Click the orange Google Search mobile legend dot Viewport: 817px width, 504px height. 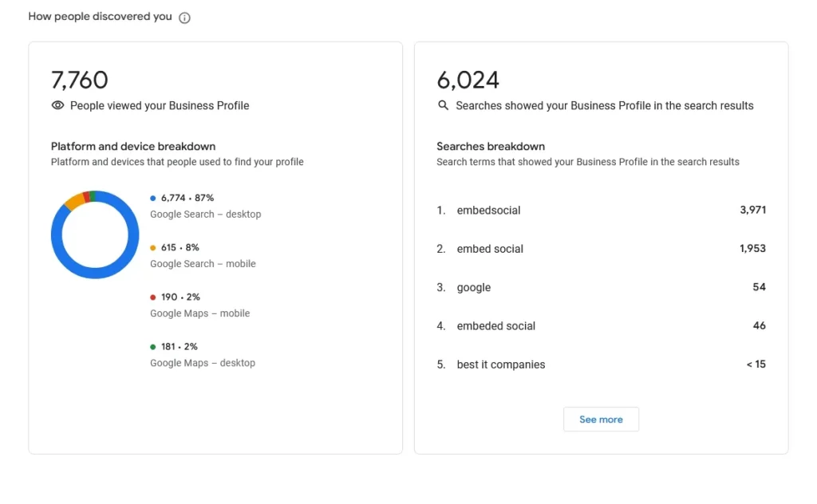click(x=153, y=248)
